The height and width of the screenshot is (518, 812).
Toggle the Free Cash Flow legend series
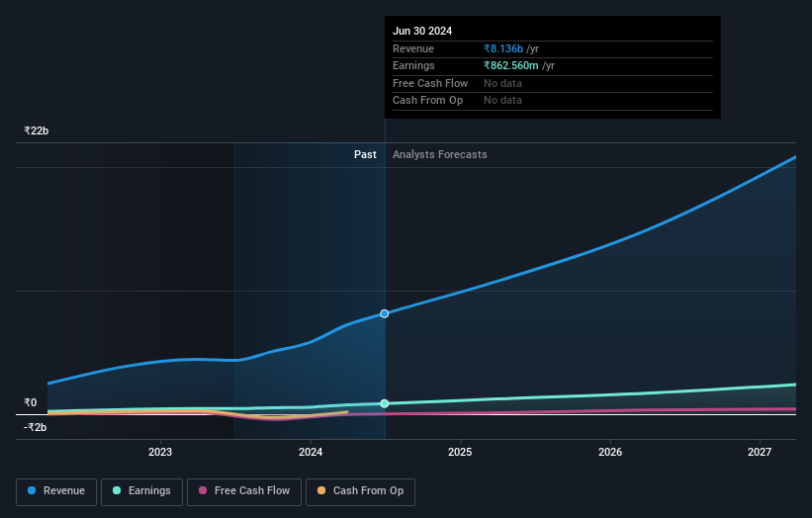(x=244, y=491)
